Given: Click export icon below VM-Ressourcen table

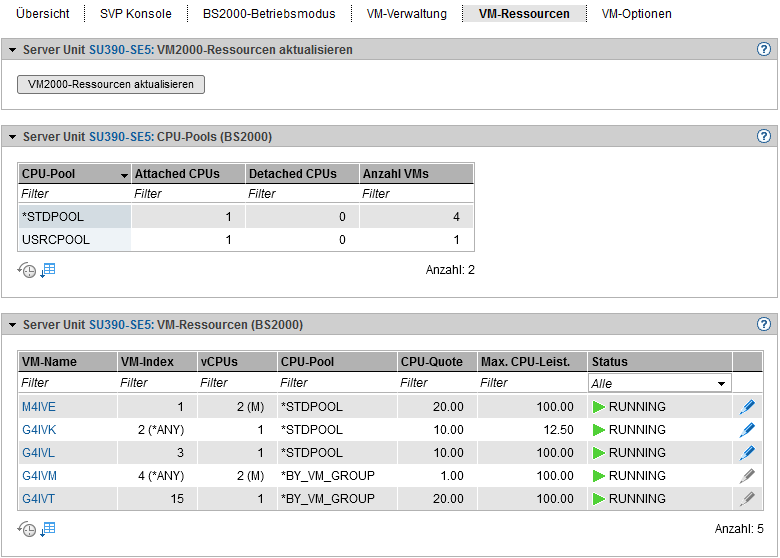Looking at the screenshot, I should point(48,529).
